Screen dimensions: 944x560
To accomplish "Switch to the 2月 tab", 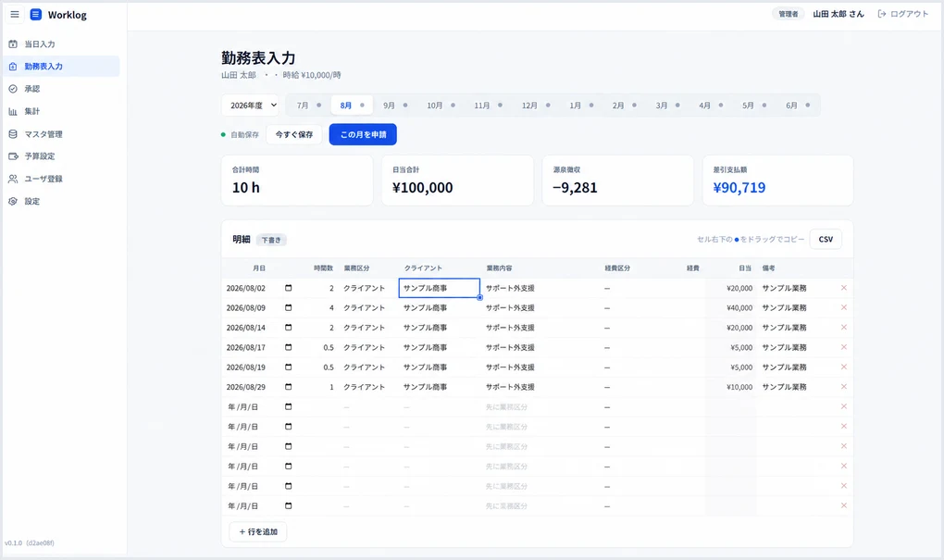I will pyautogui.click(x=625, y=106).
